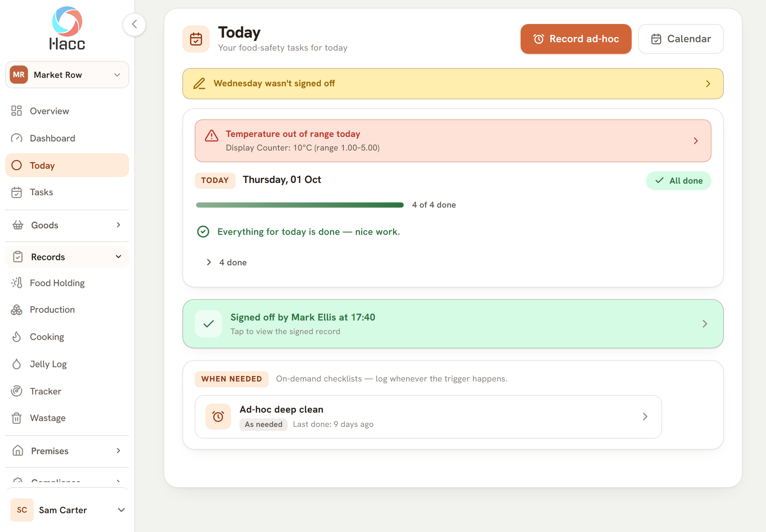This screenshot has height=532, width=766.
Task: Click the Food Holding thermometer icon
Action: click(17, 283)
